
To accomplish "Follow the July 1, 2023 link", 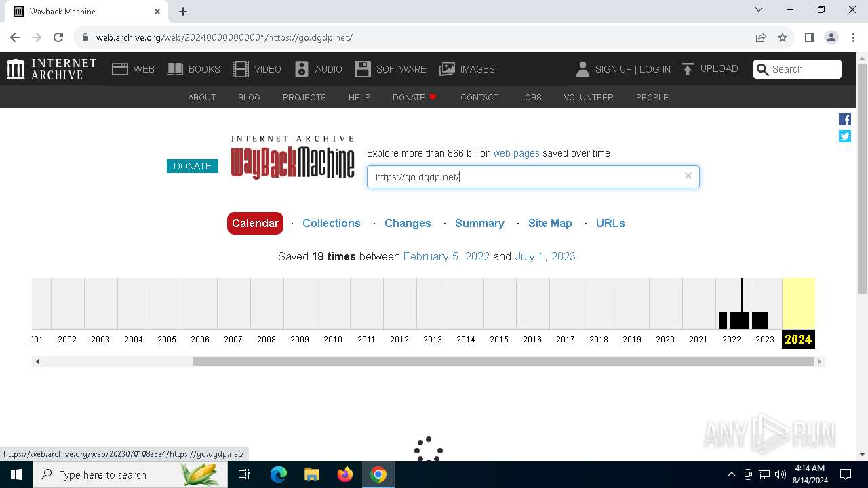I will [x=545, y=256].
